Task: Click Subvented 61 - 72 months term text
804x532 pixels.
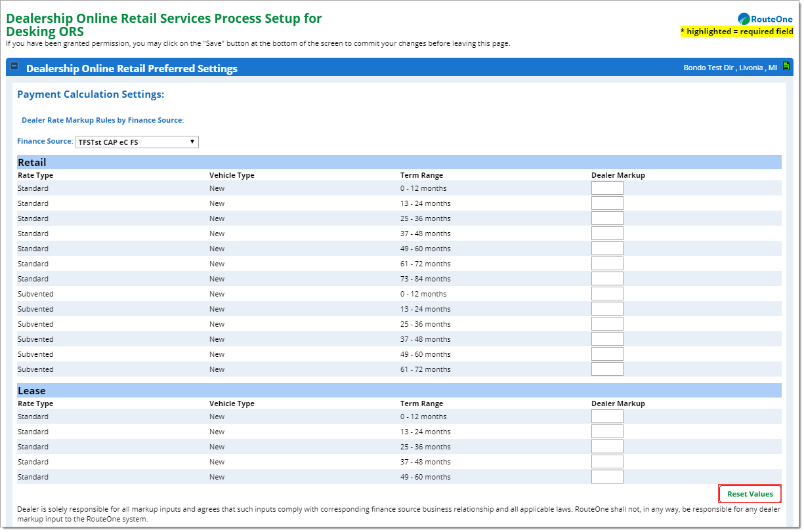Action: [425, 369]
